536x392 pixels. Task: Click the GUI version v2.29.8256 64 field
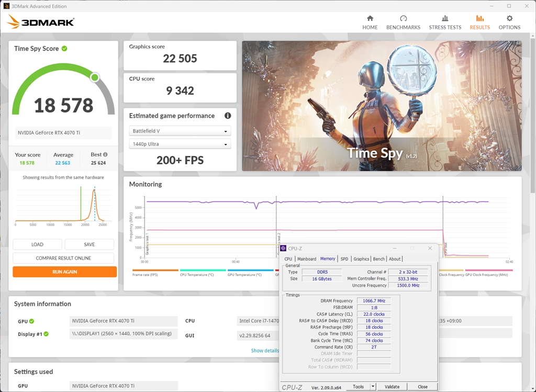pos(258,335)
